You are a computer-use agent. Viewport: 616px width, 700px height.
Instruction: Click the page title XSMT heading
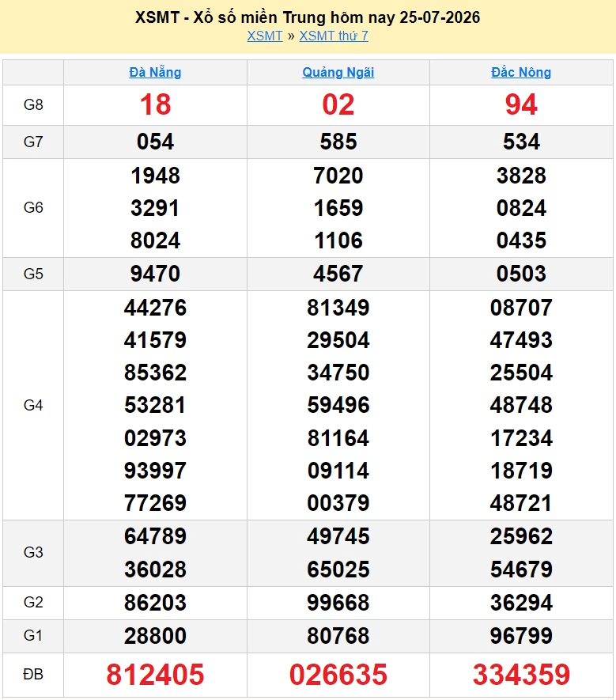click(308, 17)
